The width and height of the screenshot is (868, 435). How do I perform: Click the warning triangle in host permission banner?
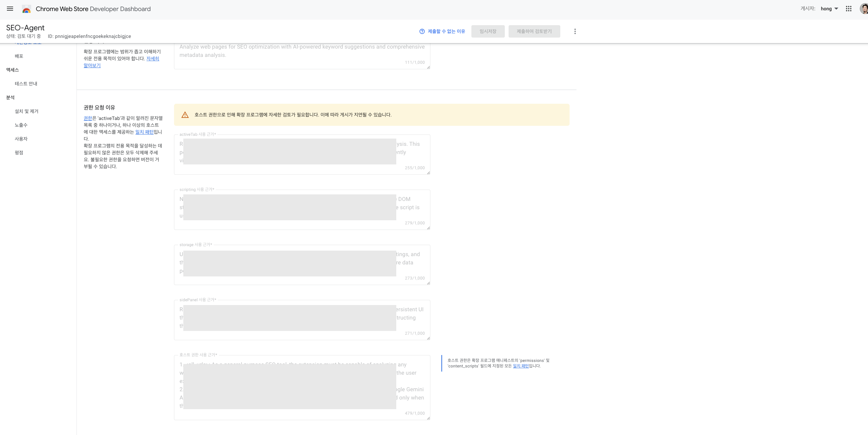[185, 115]
